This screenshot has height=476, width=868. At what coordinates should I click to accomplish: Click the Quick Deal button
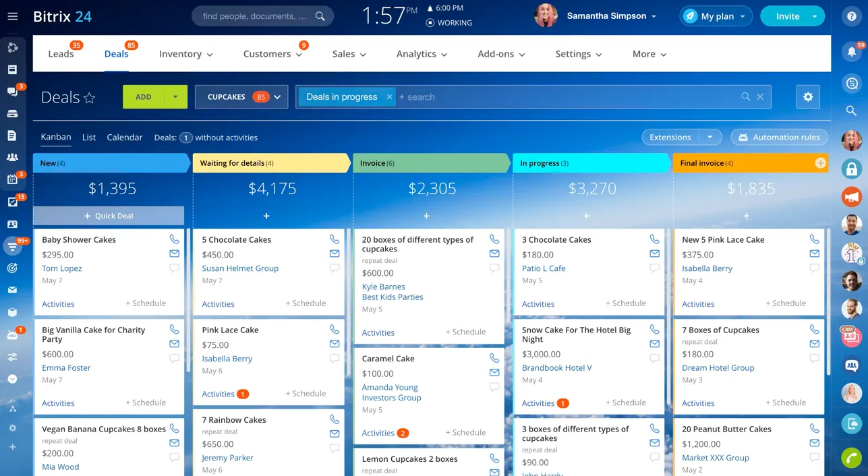(109, 216)
